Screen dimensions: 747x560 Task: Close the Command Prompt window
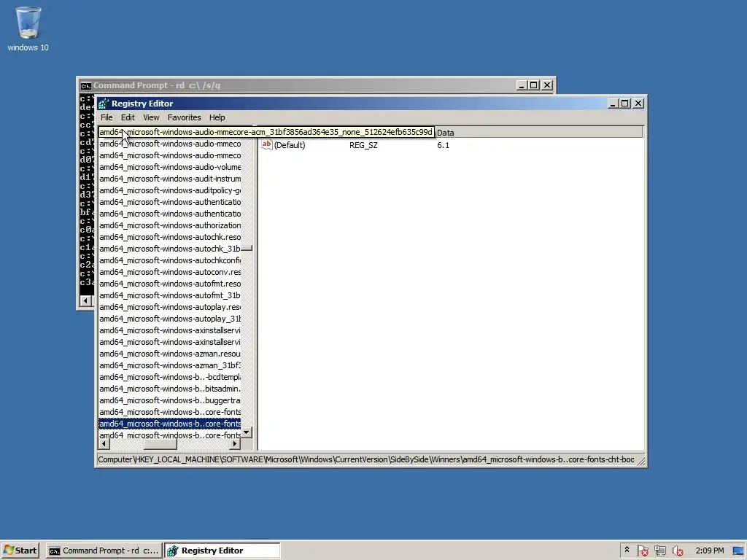(547, 85)
